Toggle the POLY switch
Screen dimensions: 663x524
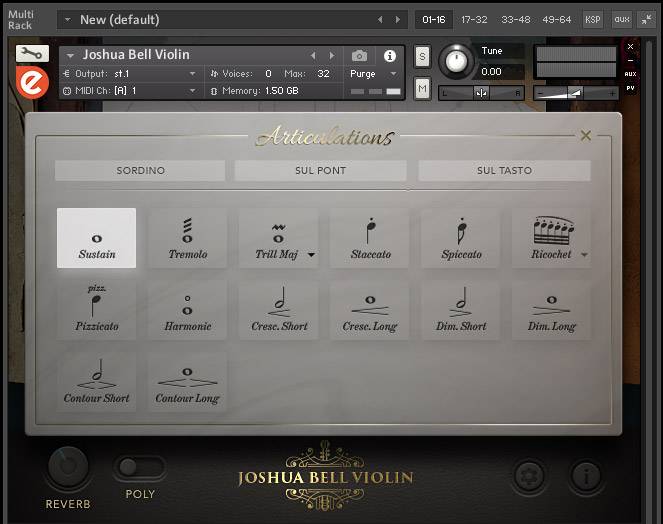pyautogui.click(x=140, y=467)
